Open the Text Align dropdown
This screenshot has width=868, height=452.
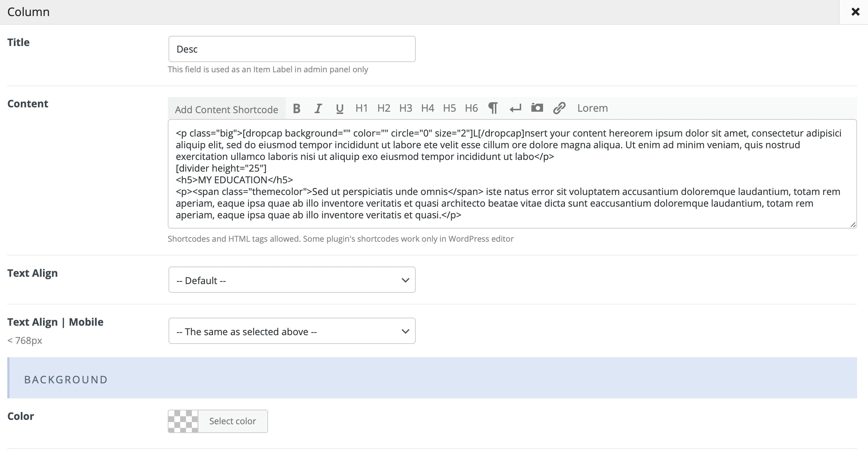click(x=292, y=280)
